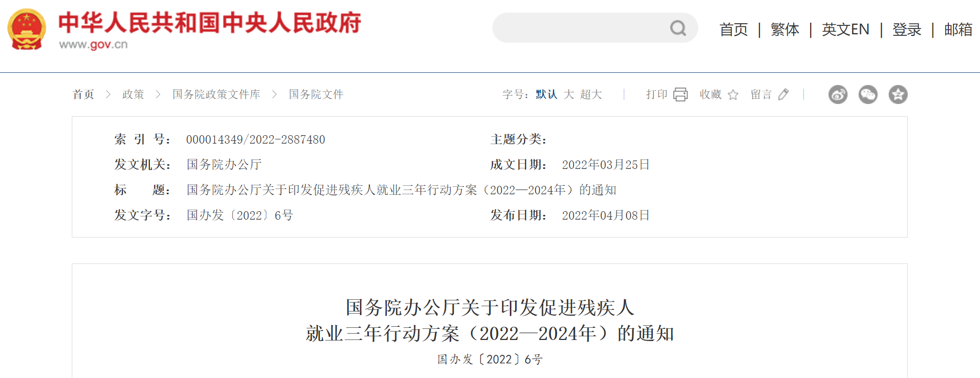
Task: Click the 成文日期 value 2022年03月25日
Action: click(x=606, y=165)
